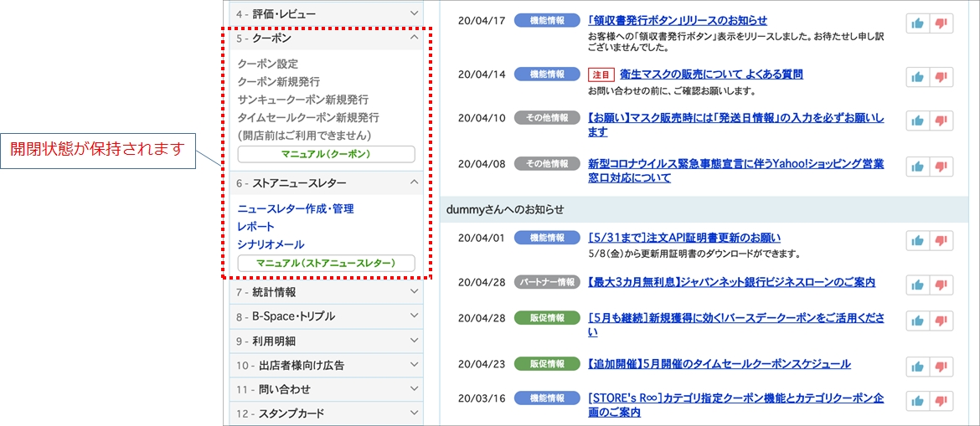Click the 販促情報 tag dated 20/04/23

click(x=546, y=363)
